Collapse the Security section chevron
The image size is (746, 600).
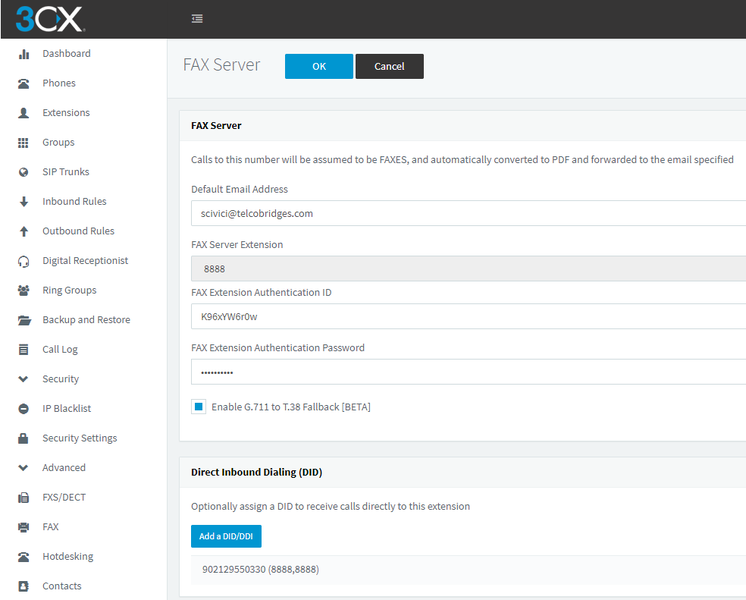(23, 379)
